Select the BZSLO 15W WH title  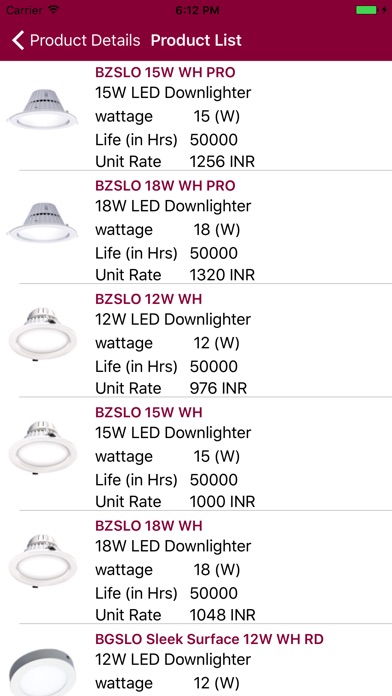pyautogui.click(x=148, y=412)
